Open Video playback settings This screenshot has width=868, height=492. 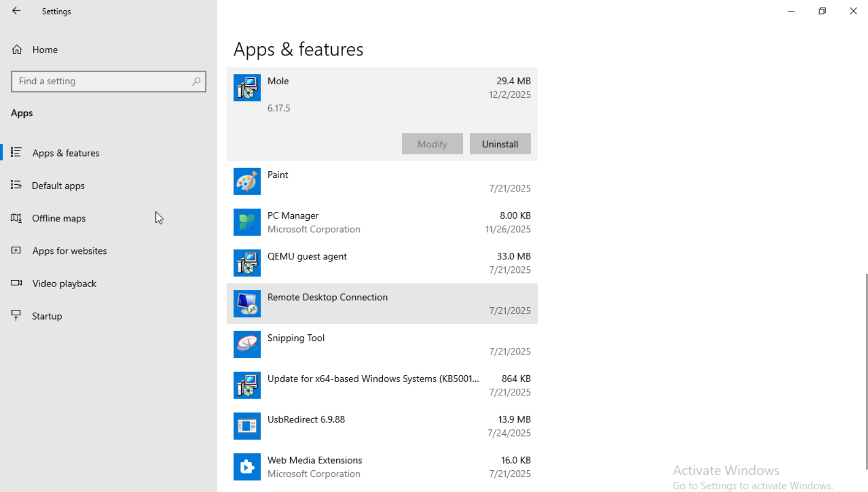(64, 284)
